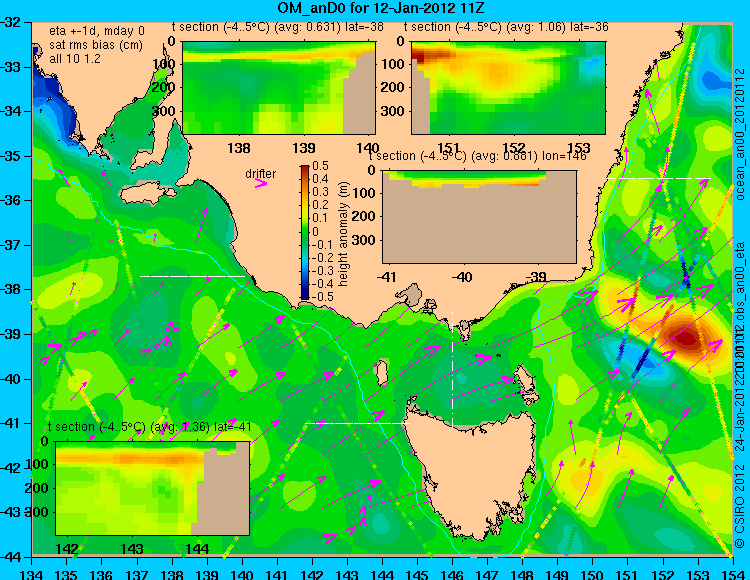Click the 0.5 tick on the colorbar
750x580 pixels.
click(x=320, y=166)
